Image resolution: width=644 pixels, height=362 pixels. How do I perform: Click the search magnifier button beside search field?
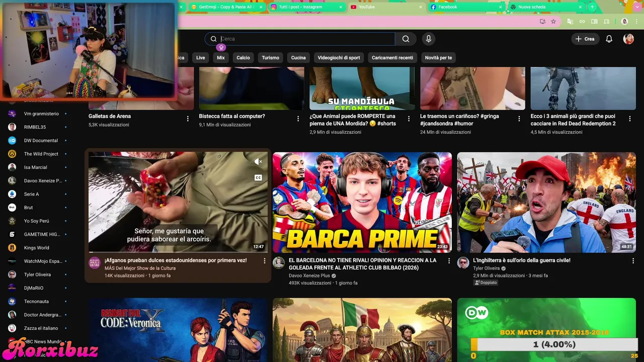406,39
